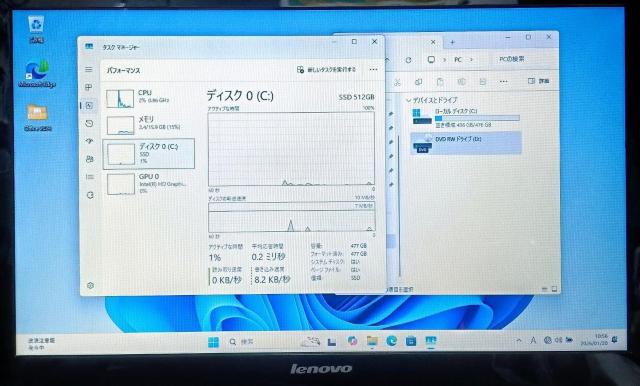This screenshot has height=386, width=640.
Task: Click the 0 KB/秒 read speed value
Action: pyautogui.click(x=227, y=280)
